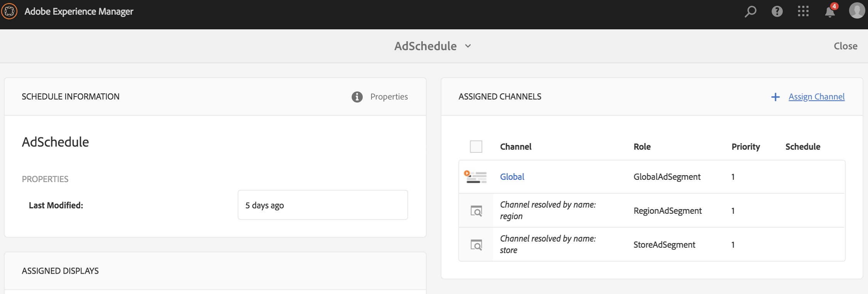
Task: Click the Properties info icon
Action: [357, 97]
